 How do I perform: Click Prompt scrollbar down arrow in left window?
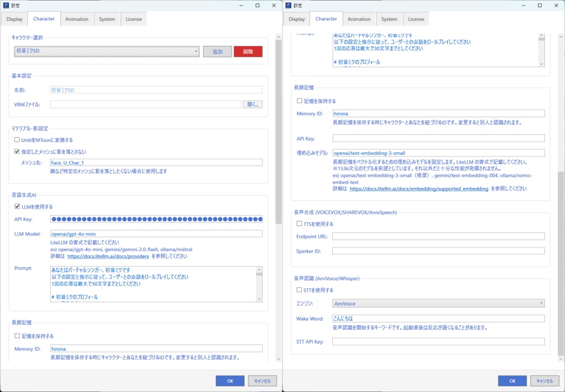(259, 299)
